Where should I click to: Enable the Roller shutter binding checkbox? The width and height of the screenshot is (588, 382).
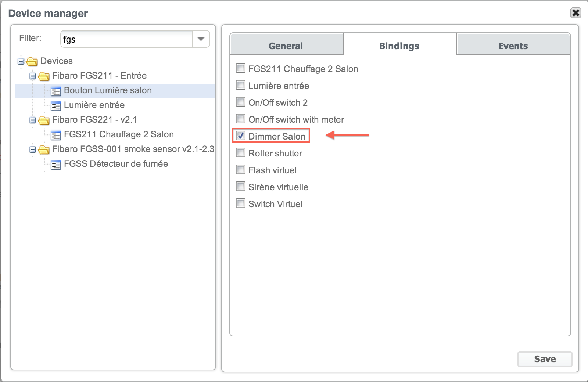click(241, 152)
